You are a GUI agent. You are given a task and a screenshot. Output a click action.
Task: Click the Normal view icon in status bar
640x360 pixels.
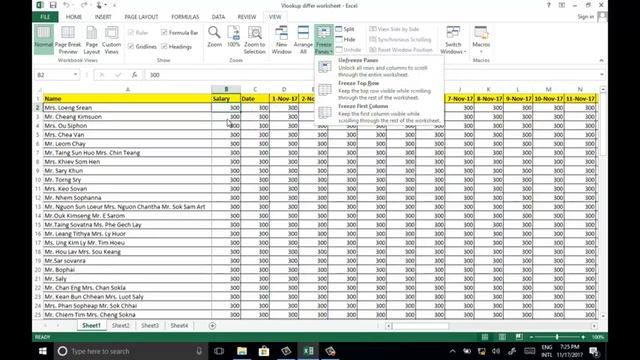click(x=485, y=337)
